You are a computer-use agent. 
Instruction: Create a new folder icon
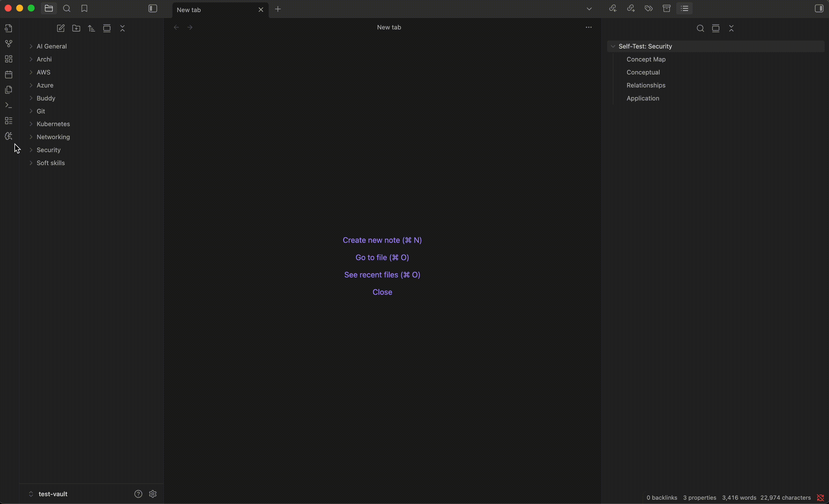point(76,28)
